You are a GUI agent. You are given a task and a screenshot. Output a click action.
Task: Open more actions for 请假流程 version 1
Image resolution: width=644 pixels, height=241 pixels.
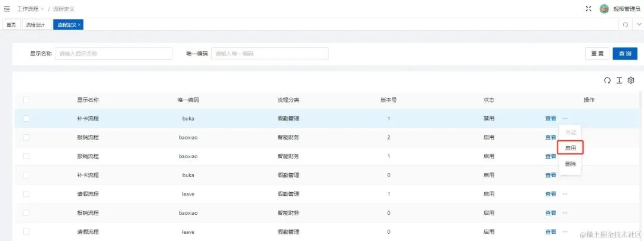tap(565, 194)
